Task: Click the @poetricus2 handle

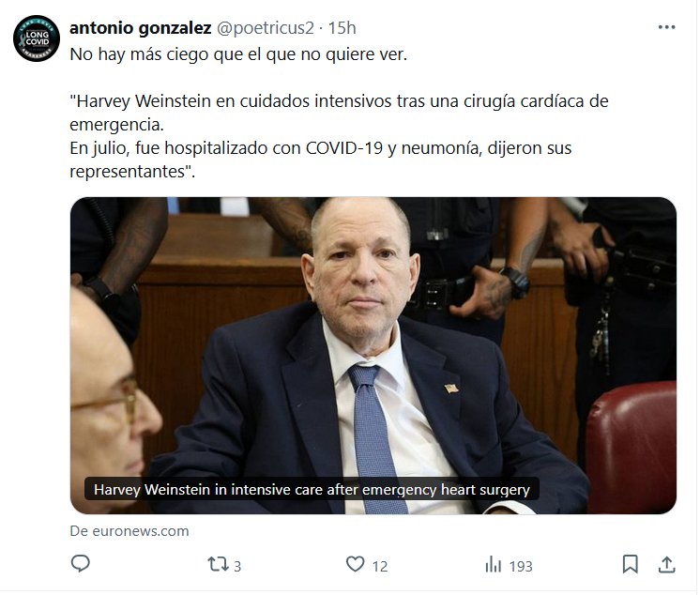Action: (x=266, y=28)
